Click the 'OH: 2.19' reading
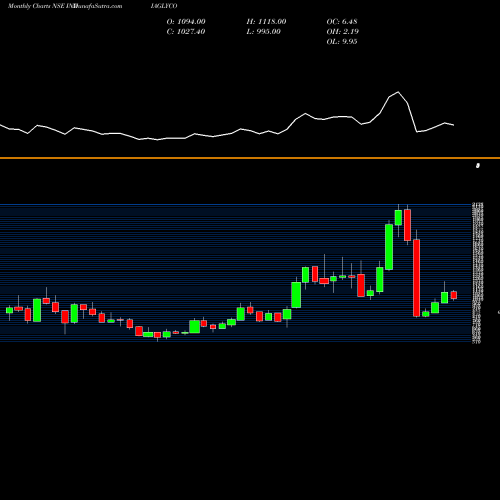500x500 pixels. pyautogui.click(x=343, y=32)
